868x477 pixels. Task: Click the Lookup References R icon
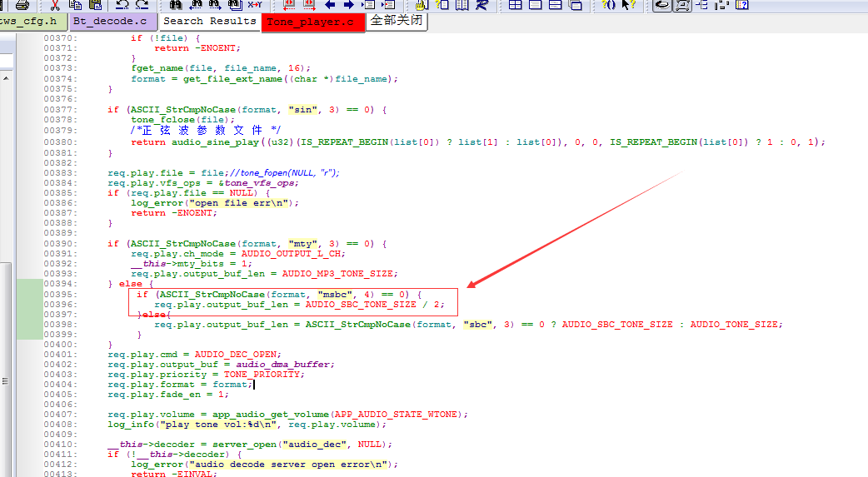click(x=482, y=5)
